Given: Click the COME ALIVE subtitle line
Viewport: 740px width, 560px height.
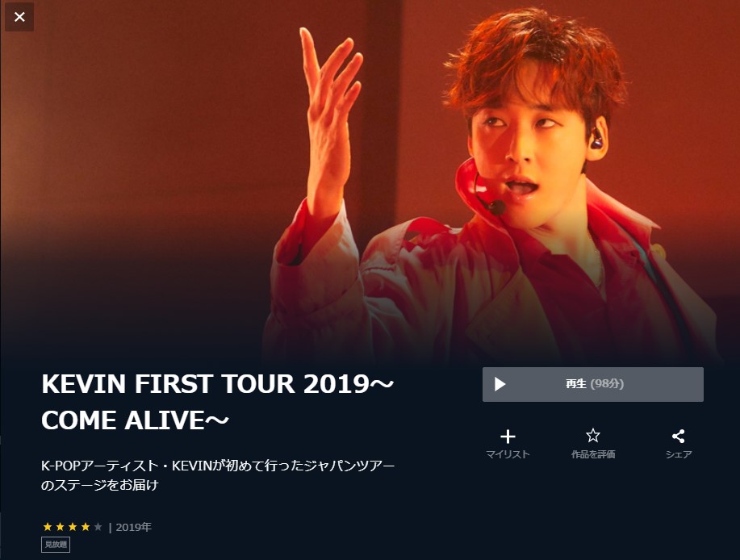Looking at the screenshot, I should coord(135,420).
